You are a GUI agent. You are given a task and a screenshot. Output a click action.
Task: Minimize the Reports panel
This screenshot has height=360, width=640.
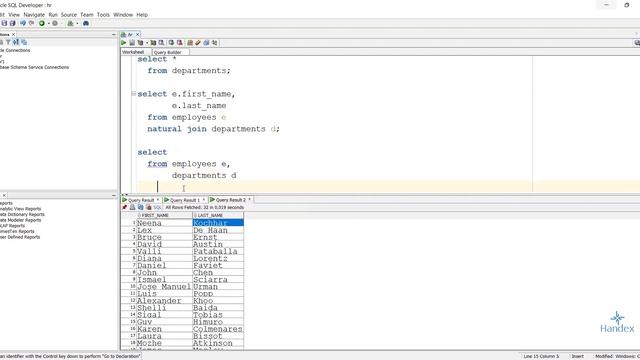(x=114, y=196)
